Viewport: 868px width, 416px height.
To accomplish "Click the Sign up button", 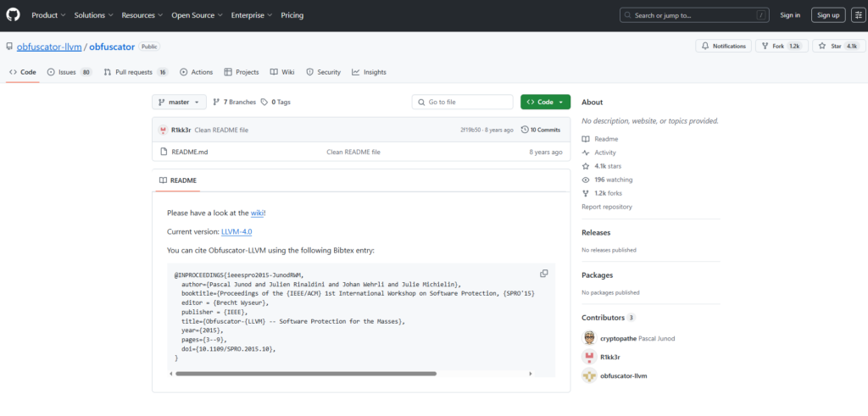I will [827, 15].
